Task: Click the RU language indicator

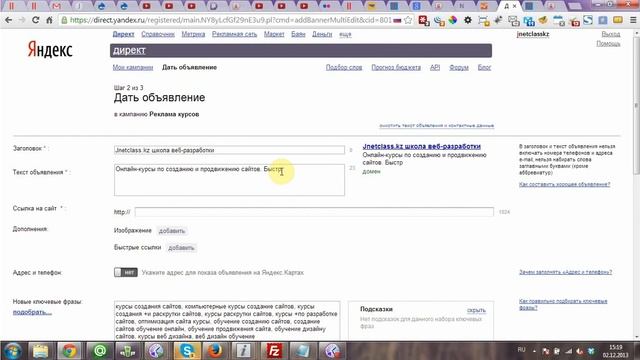Action: coord(521,350)
